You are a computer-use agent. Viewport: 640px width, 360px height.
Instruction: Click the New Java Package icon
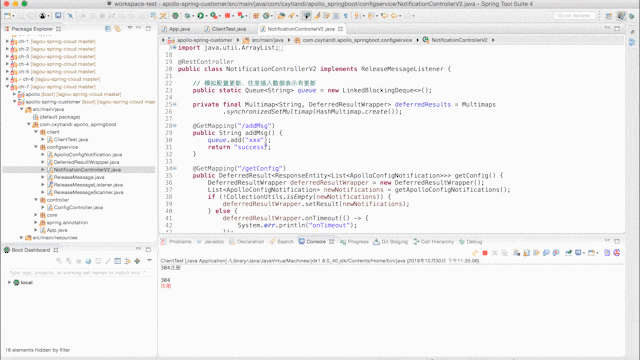click(x=256, y=16)
